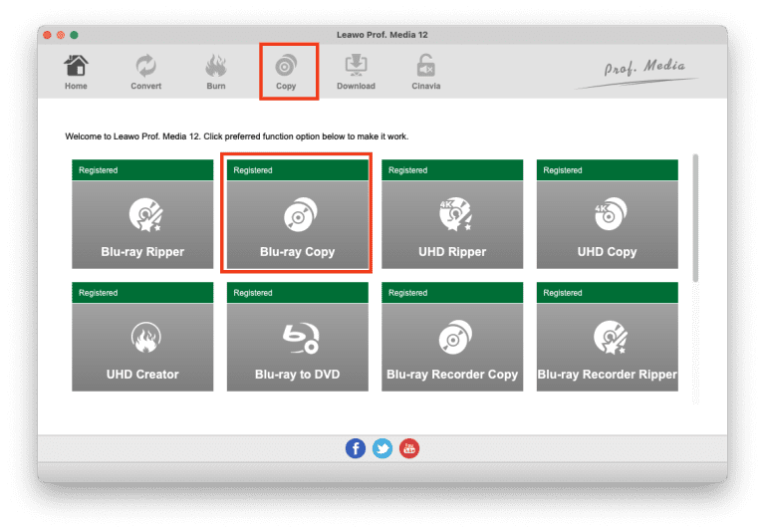The image size is (765, 532).
Task: Click Registered label on UHD Creator tile
Action: tap(98, 293)
